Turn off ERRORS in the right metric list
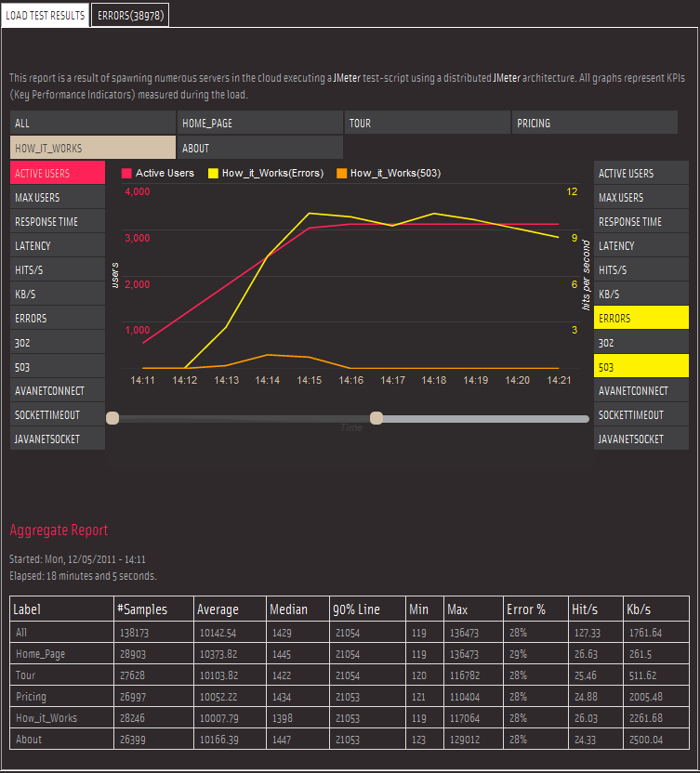This screenshot has width=700, height=773. point(641,318)
